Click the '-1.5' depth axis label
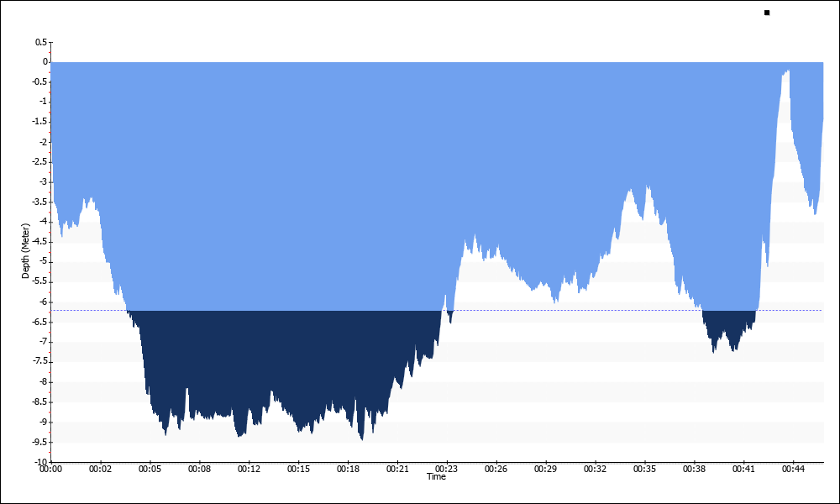 pyautogui.click(x=39, y=122)
